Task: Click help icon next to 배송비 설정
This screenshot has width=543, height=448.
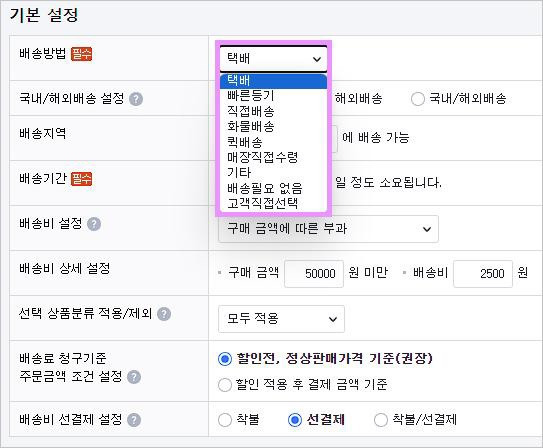Action: tap(94, 224)
